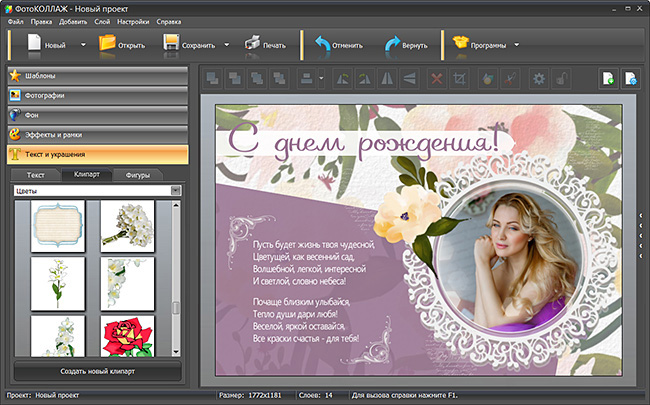
Task: Expand the Фотографии panel section
Action: tap(98, 95)
